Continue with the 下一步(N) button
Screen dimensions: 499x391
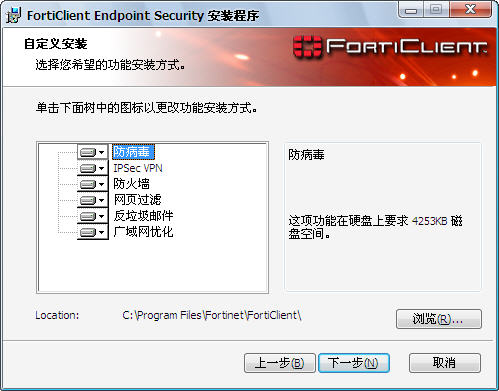pyautogui.click(x=354, y=363)
